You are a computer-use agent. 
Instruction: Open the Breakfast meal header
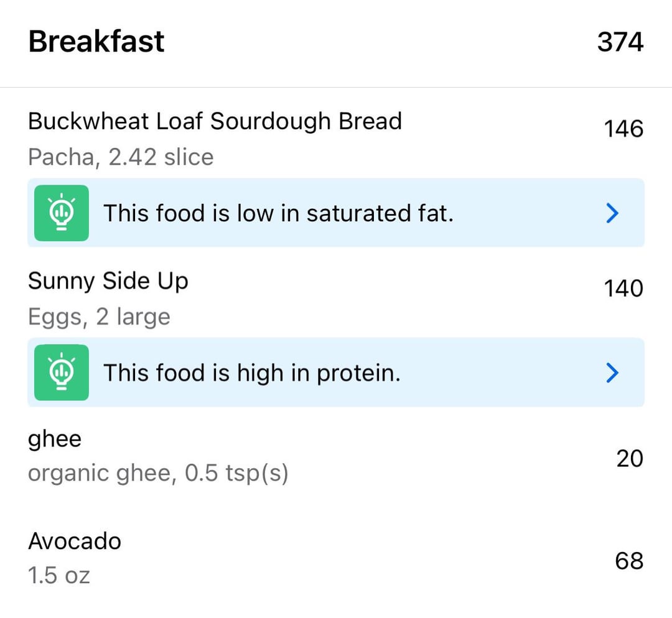pyautogui.click(x=336, y=42)
